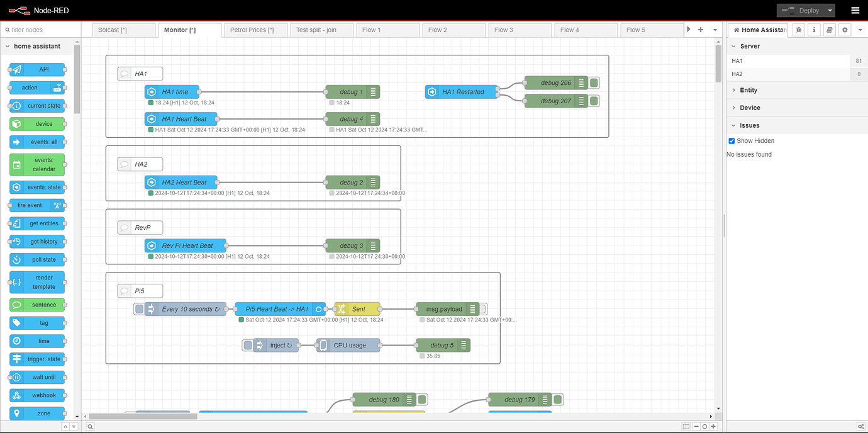This screenshot has width=868, height=433.
Task: Collapse the Server section
Action: click(797, 46)
